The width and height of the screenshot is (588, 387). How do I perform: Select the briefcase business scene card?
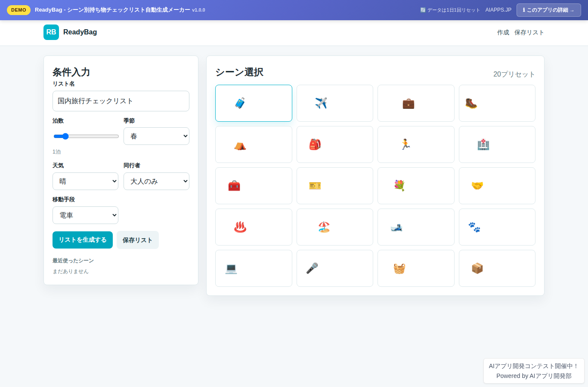click(416, 103)
